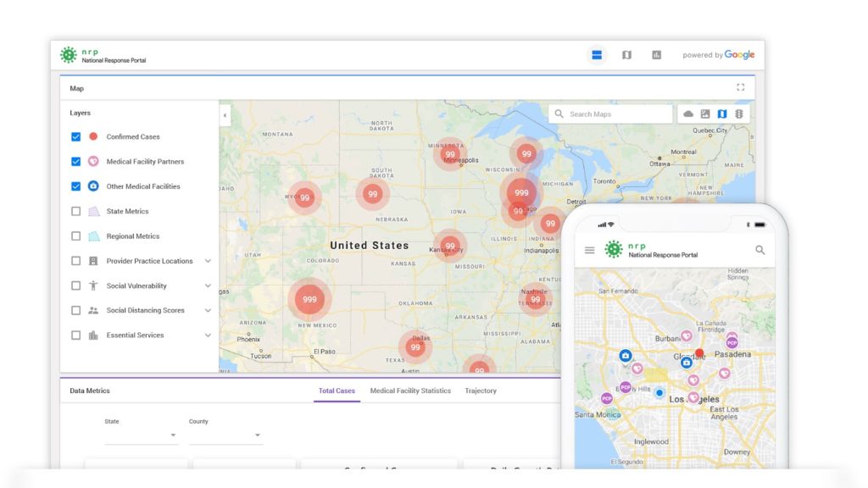Click the Data Metrics heading
Image resolution: width=868 pixels, height=488 pixels.
(x=90, y=391)
